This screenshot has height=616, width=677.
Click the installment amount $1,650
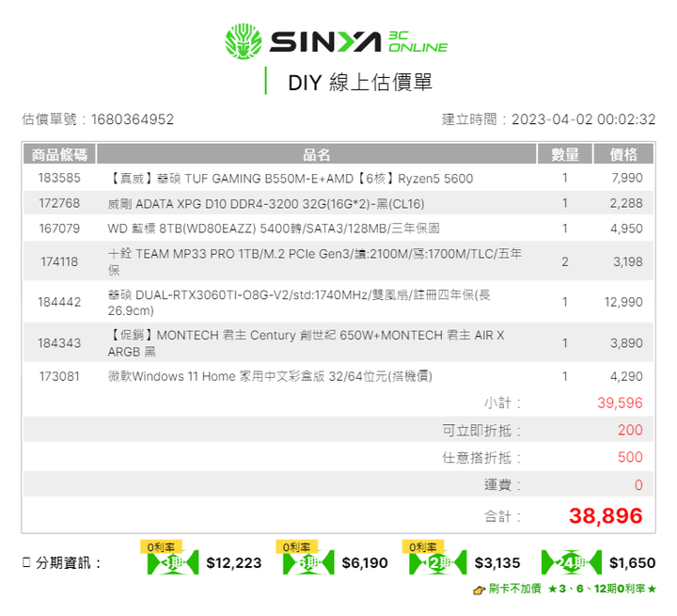coord(633,562)
